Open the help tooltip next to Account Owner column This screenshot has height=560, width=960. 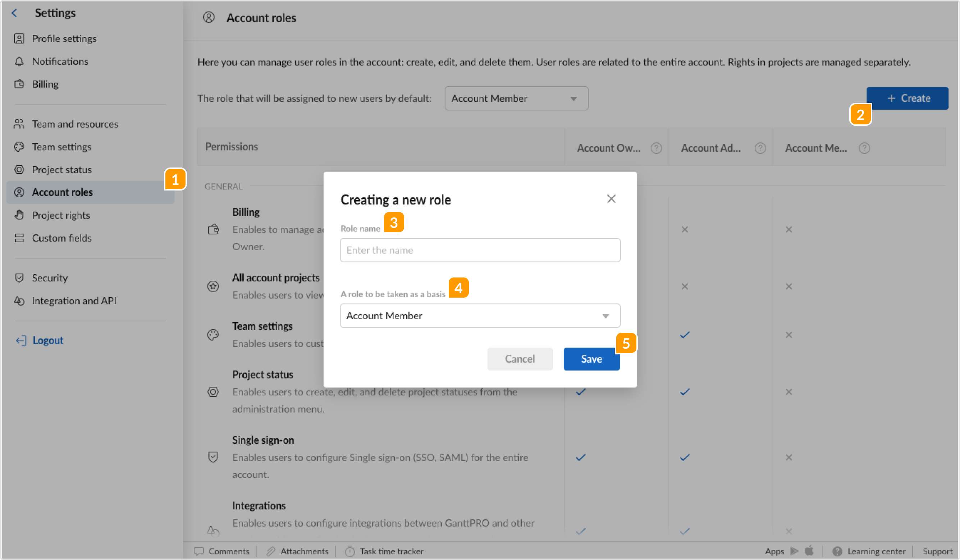656,148
